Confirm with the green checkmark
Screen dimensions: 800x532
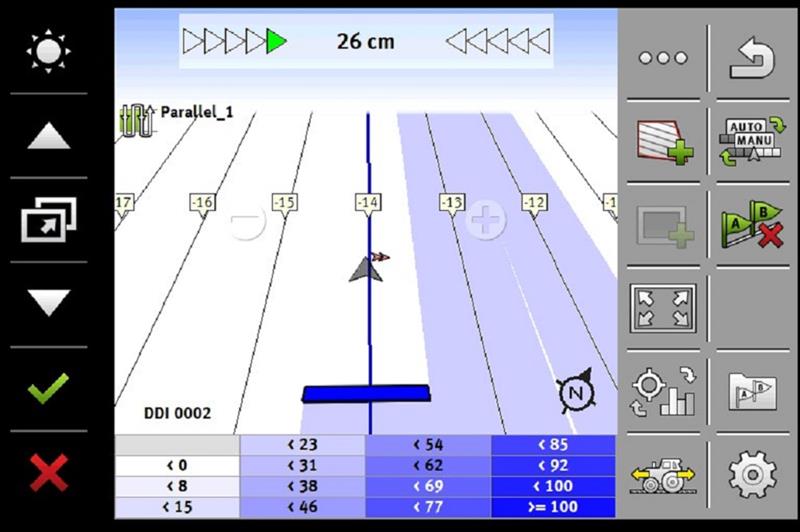click(48, 387)
